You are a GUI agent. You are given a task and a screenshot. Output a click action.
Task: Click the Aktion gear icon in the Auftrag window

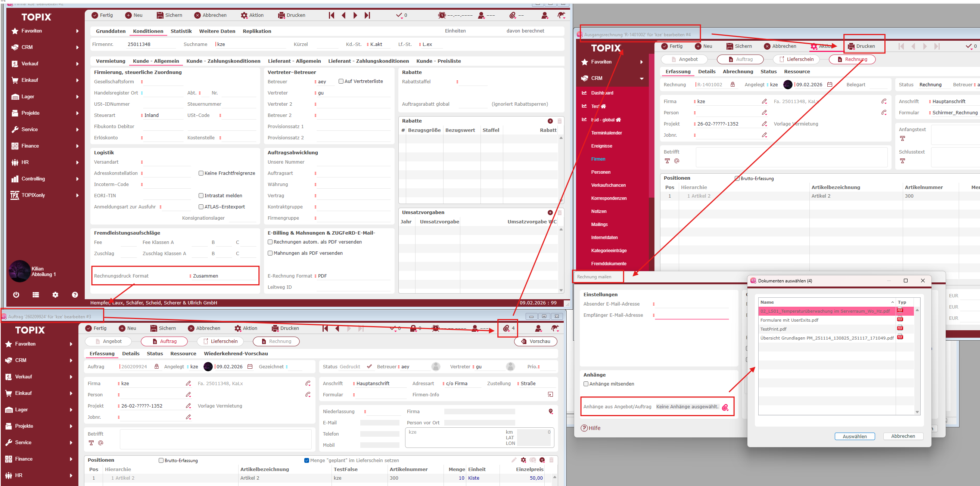238,328
